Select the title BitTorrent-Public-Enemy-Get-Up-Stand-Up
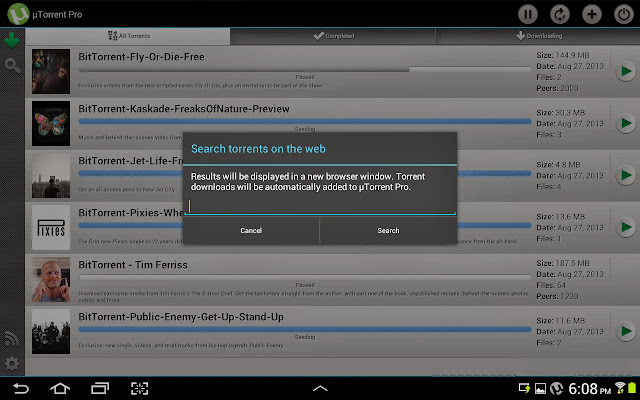 (181, 317)
